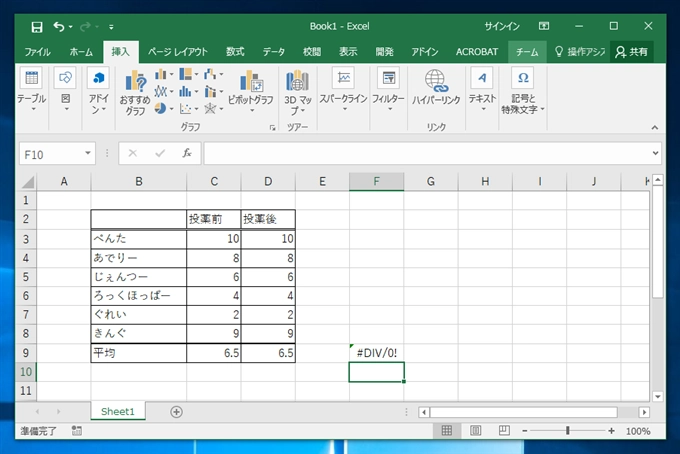Expand the formula bar
Image resolution: width=680 pixels, height=454 pixels.
(x=655, y=153)
